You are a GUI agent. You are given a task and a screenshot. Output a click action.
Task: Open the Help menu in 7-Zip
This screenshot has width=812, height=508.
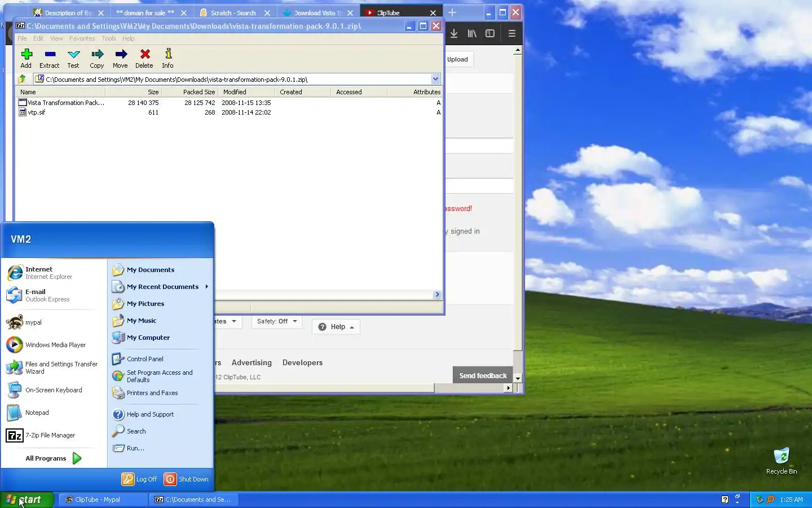(129, 38)
